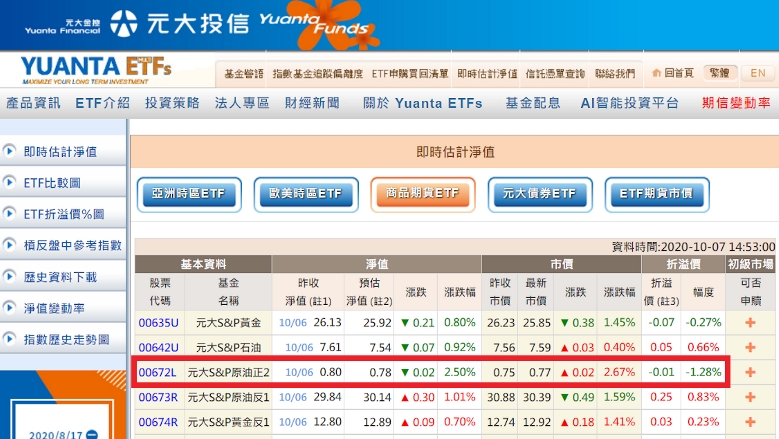Open ETF介紹 menu
The width and height of the screenshot is (779, 439).
[x=103, y=103]
